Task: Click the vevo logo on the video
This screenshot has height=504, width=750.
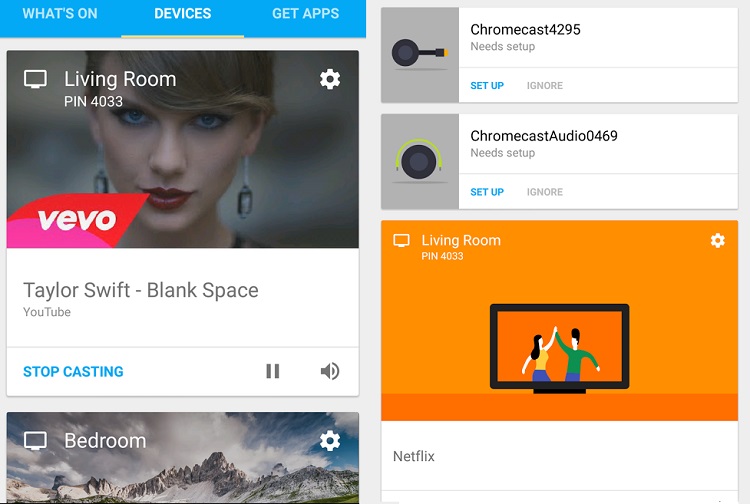Action: [77, 220]
